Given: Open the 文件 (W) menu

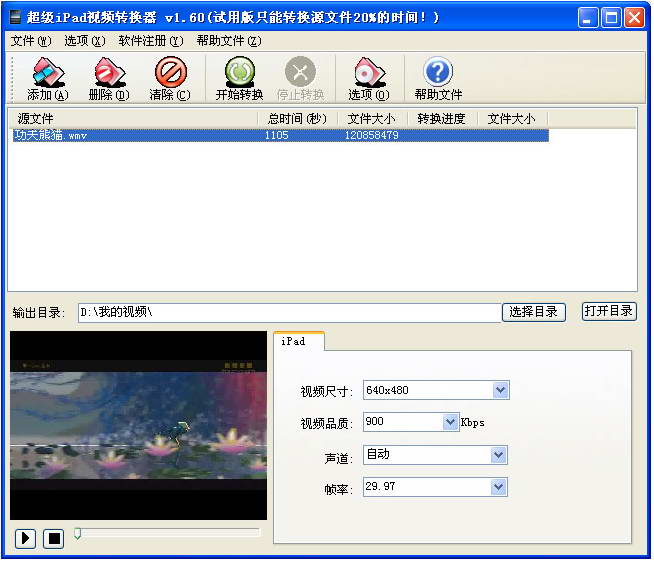Looking at the screenshot, I should click(x=31, y=41).
